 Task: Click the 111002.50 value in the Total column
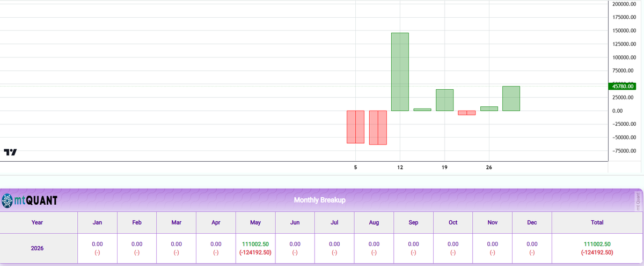[x=597, y=244]
